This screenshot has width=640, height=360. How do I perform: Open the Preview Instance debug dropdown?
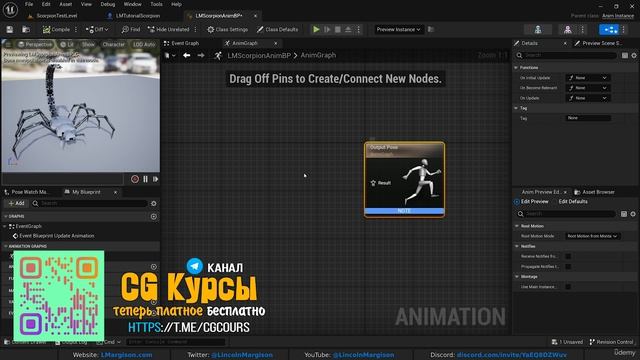pos(398,29)
